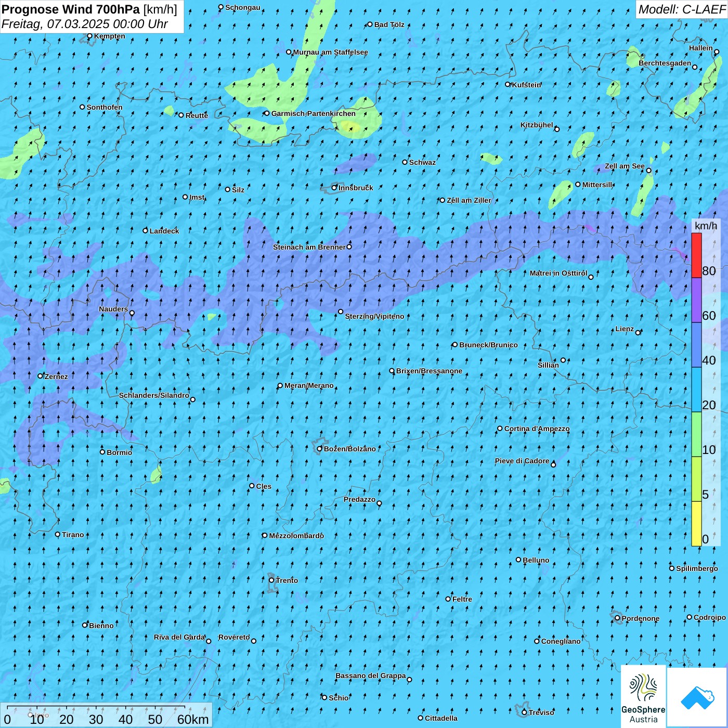728x728 pixels.
Task: Click the 'Feltre' label
Action: (x=462, y=599)
